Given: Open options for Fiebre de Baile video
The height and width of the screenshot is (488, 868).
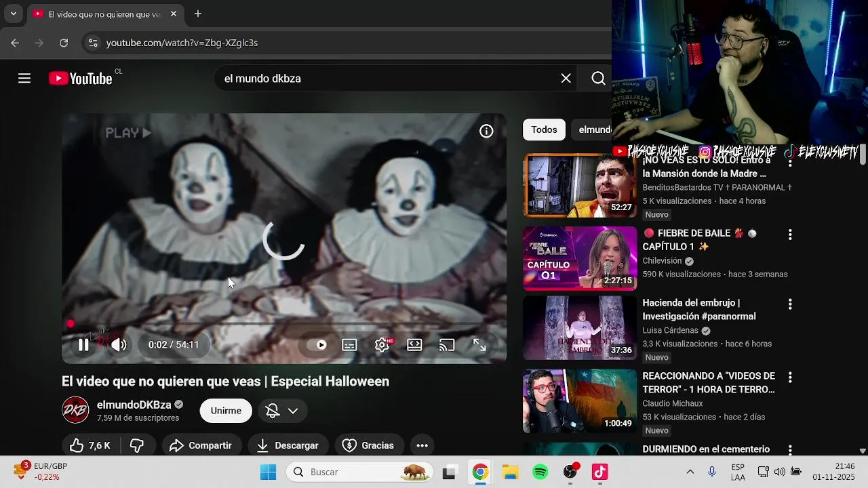Looking at the screenshot, I should point(789,235).
